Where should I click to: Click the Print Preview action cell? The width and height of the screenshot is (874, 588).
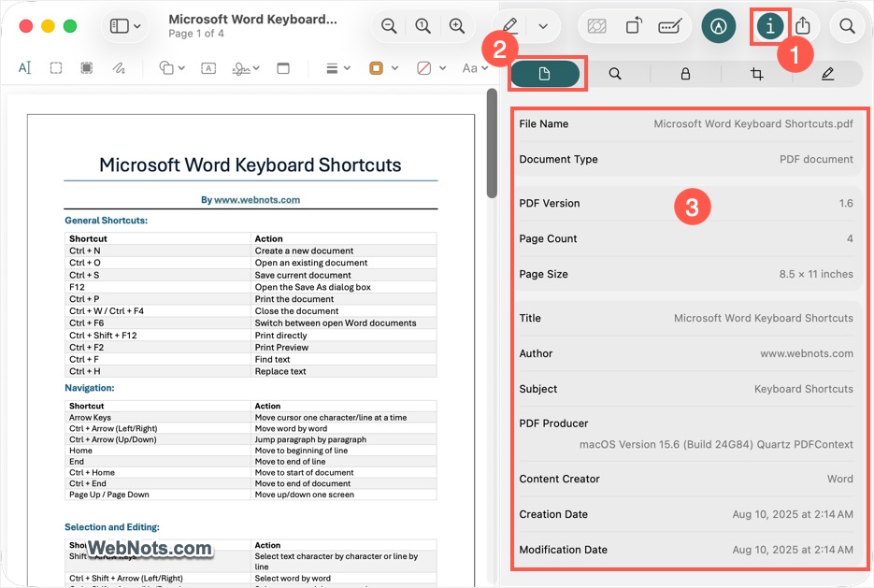pos(343,347)
